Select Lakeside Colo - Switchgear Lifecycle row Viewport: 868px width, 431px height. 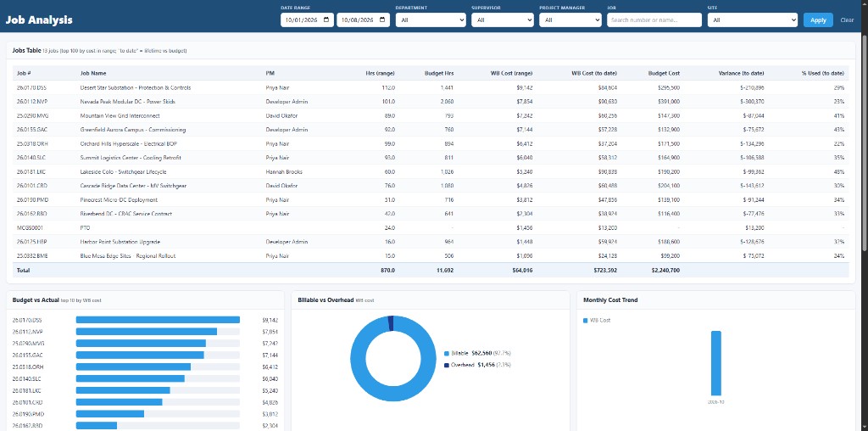click(430, 171)
